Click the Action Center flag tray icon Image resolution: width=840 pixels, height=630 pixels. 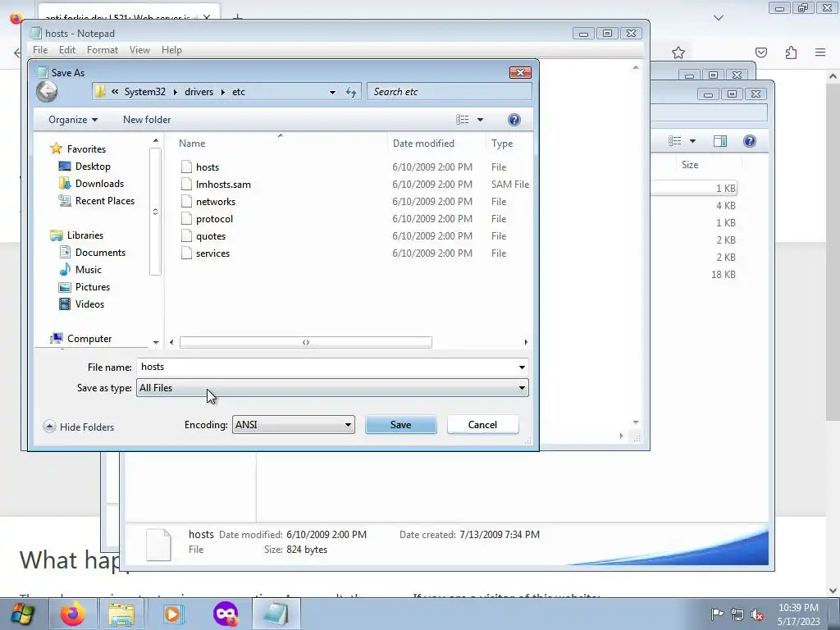pos(717,614)
